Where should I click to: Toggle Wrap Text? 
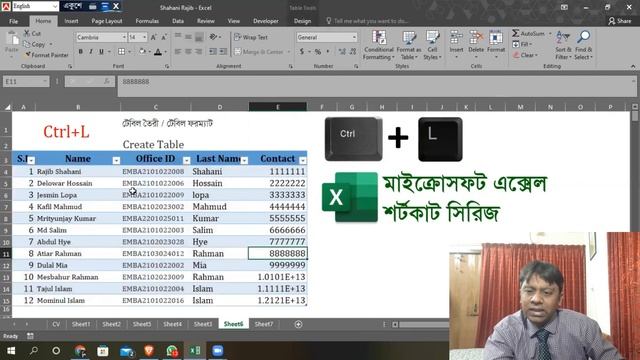251,37
